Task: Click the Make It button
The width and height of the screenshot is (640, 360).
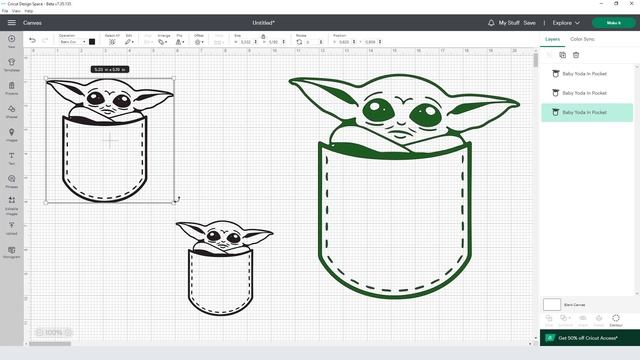Action: click(613, 23)
